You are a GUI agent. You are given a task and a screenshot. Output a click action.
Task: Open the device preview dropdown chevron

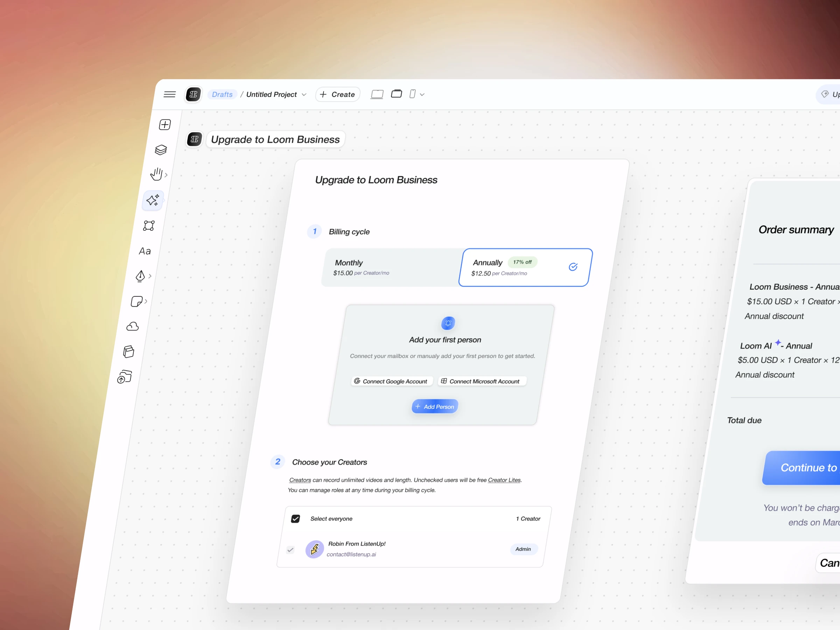[422, 94]
